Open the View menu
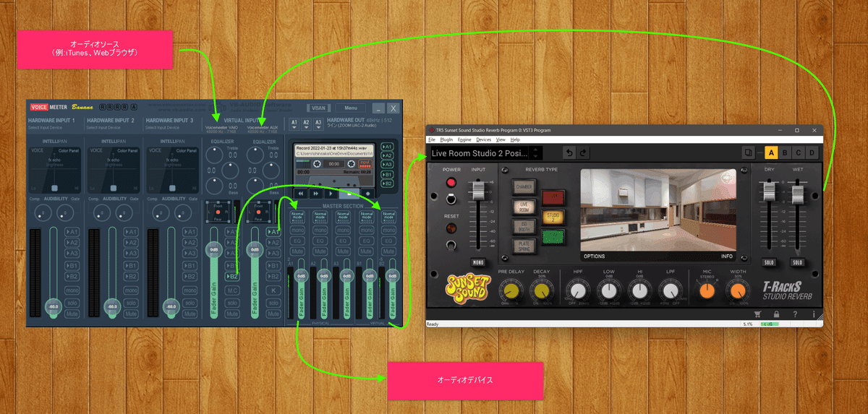This screenshot has height=414, width=868. coord(501,139)
